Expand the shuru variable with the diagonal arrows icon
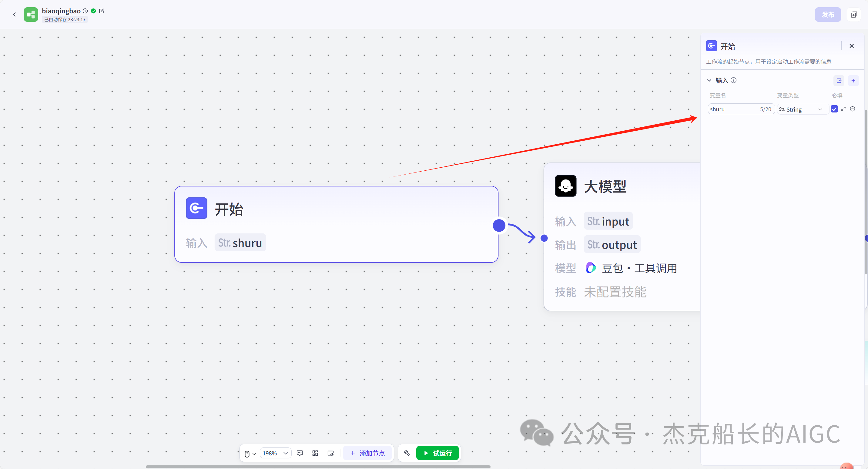 coord(844,109)
